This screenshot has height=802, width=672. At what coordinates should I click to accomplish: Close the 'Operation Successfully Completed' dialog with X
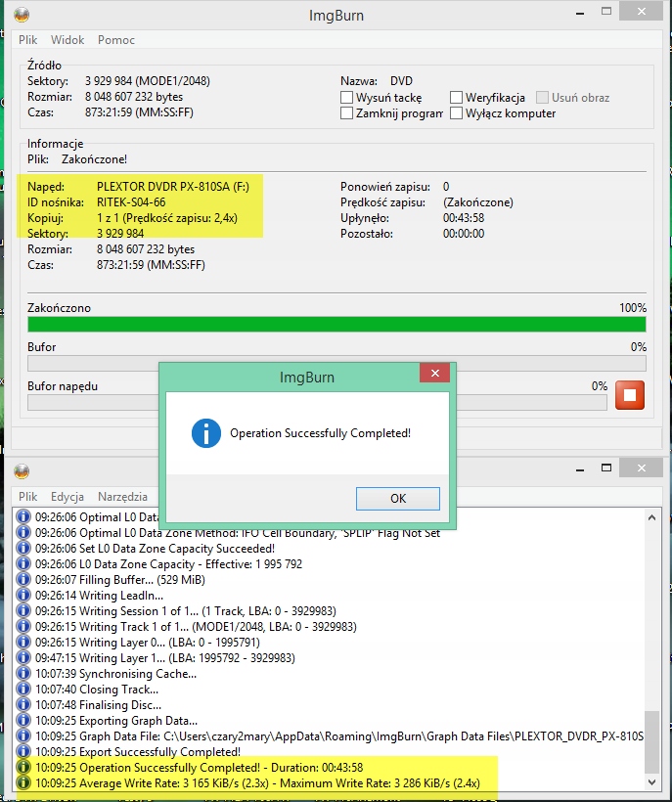(434, 373)
